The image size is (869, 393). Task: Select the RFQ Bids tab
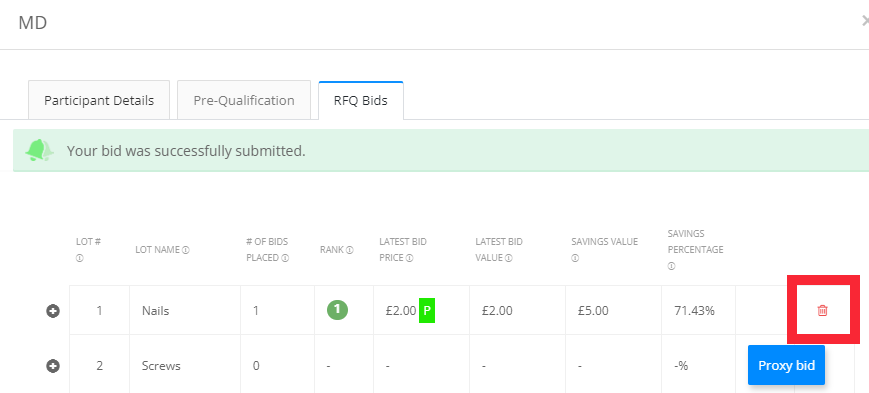[x=361, y=100]
